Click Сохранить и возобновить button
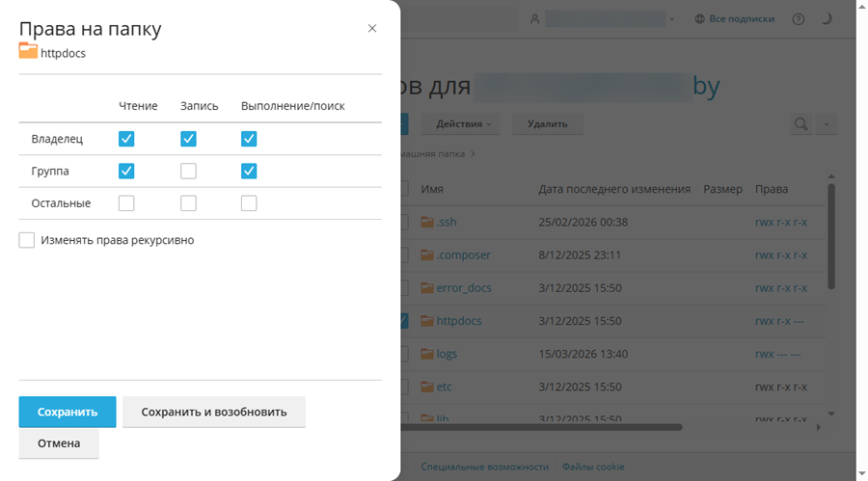 (213, 412)
